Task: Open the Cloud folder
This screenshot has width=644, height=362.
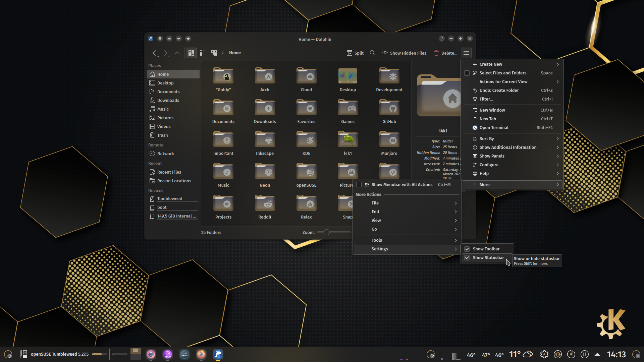Action: pos(306,80)
